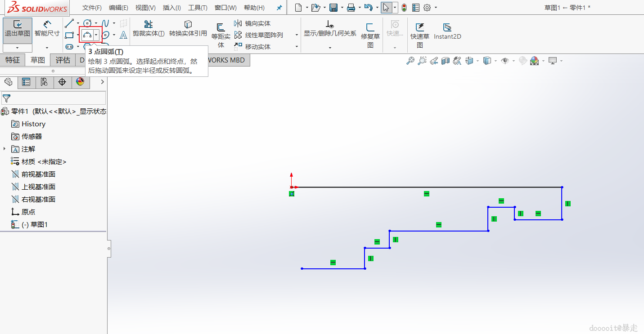Image resolution: width=644 pixels, height=334 pixels.
Task: Return to the previous view
Action: point(434,61)
